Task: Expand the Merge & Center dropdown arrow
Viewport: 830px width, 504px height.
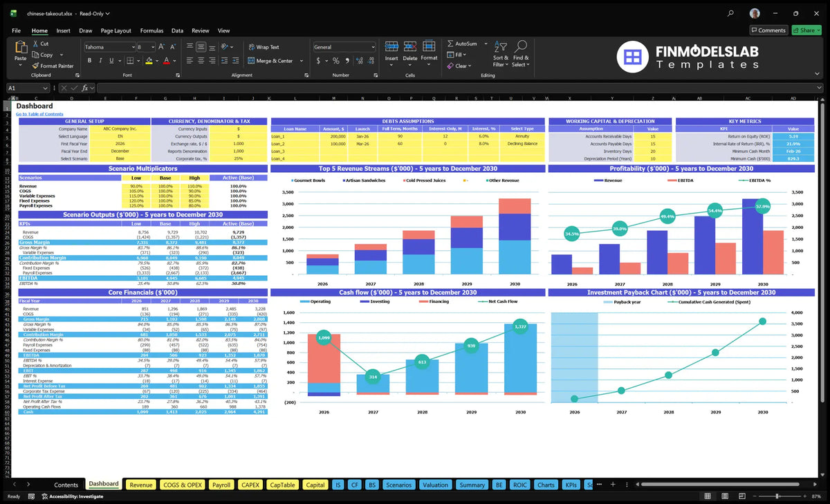Action: click(302, 61)
